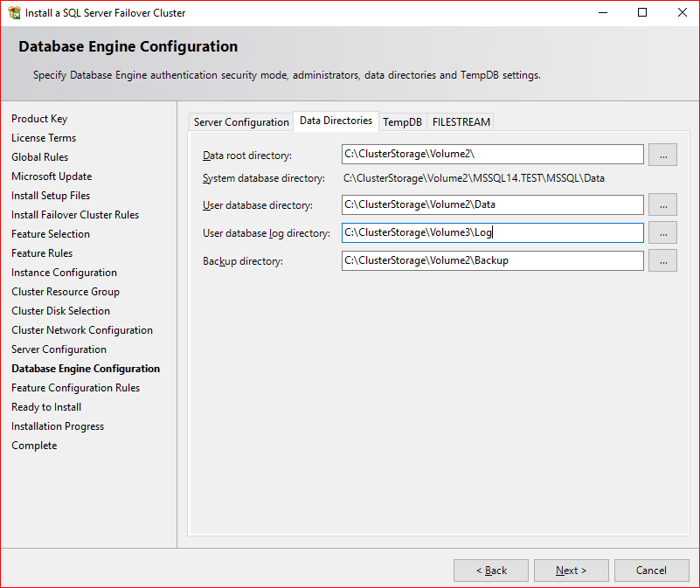Viewport: 700px width, 588px height.
Task: Cancel the failover cluster installation
Action: [x=651, y=571]
